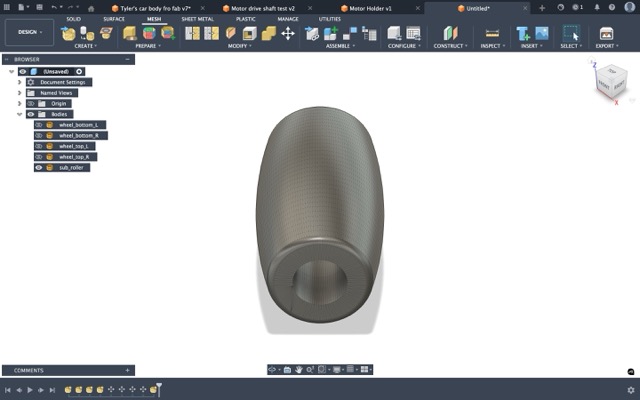
Task: Switch to the SOLID tab
Action: tap(73, 19)
